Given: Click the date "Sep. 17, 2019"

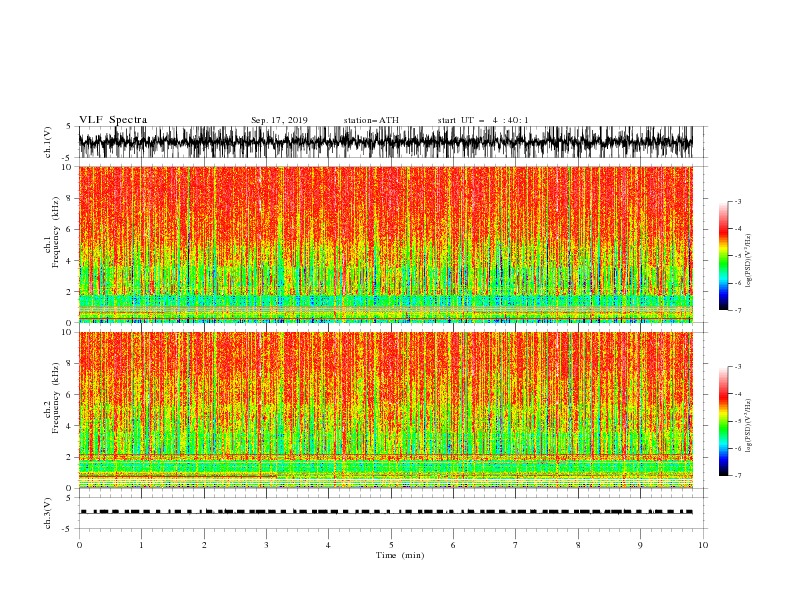Looking at the screenshot, I should point(279,120).
